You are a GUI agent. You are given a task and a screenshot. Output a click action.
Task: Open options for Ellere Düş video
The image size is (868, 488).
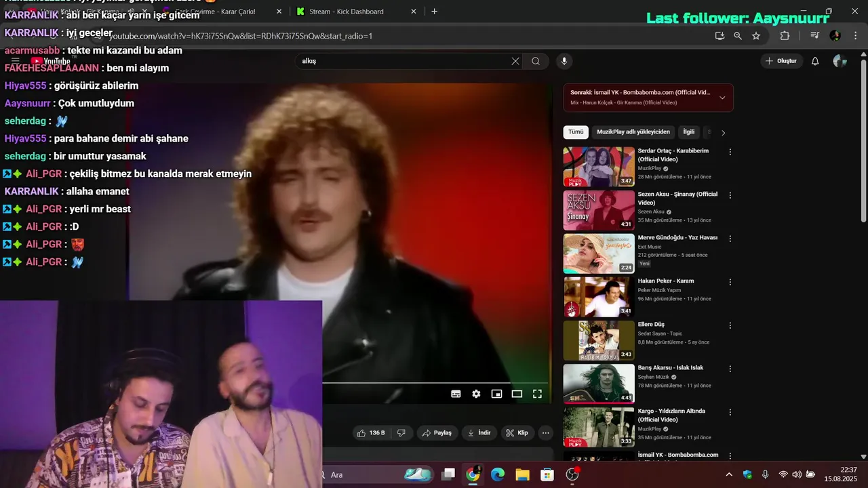click(730, 325)
